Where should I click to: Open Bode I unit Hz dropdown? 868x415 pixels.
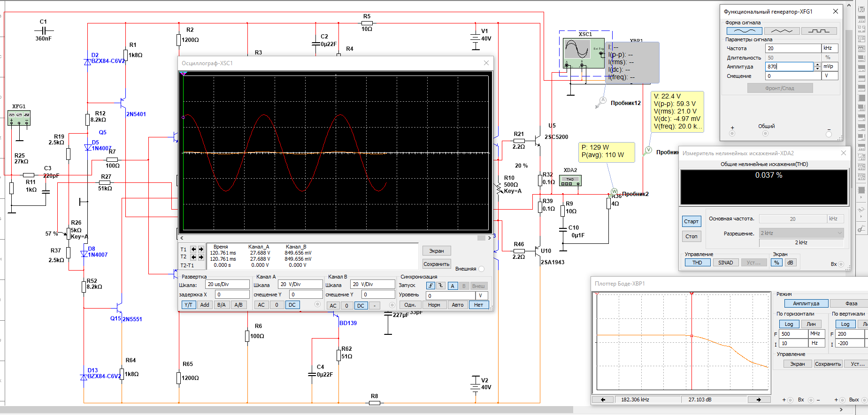pos(816,343)
